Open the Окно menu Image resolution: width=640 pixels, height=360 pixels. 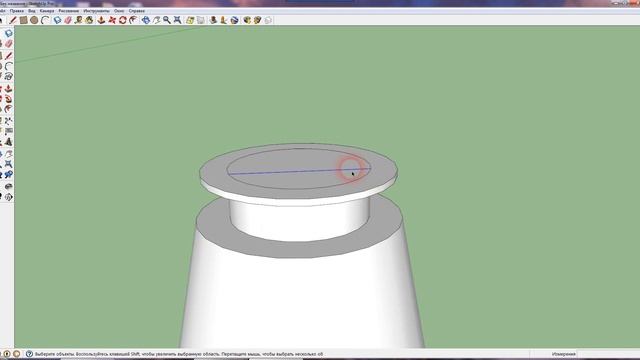pyautogui.click(x=119, y=11)
